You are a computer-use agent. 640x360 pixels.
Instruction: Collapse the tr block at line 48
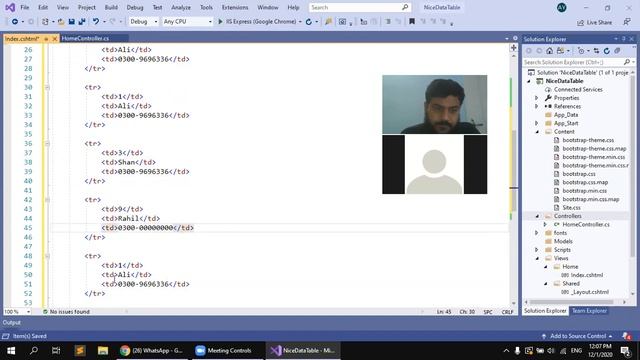(47, 256)
